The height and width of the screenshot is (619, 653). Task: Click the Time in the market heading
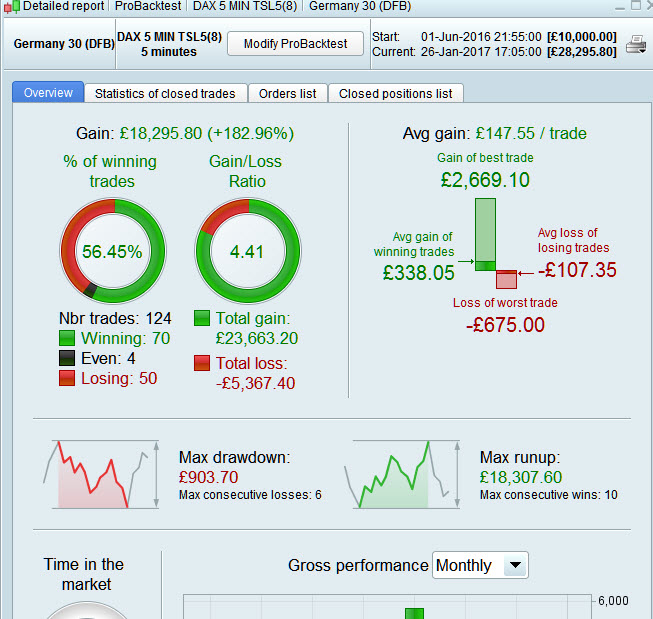(84, 574)
